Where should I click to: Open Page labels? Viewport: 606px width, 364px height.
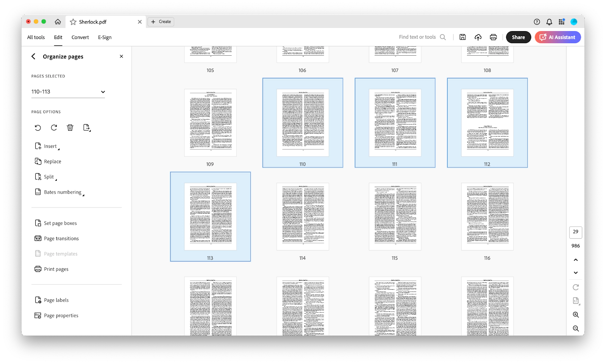point(52,300)
